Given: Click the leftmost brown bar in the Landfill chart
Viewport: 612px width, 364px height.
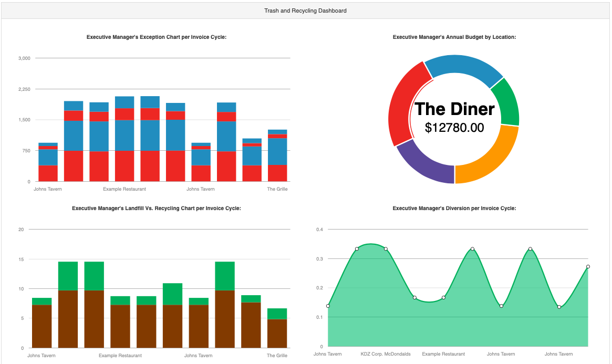Looking at the screenshot, I should pos(42,326).
